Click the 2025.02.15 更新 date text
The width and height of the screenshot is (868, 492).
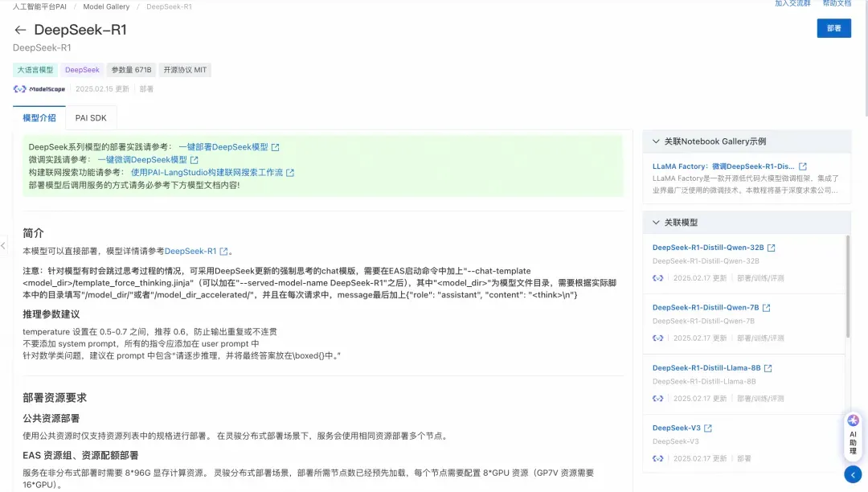click(x=102, y=88)
